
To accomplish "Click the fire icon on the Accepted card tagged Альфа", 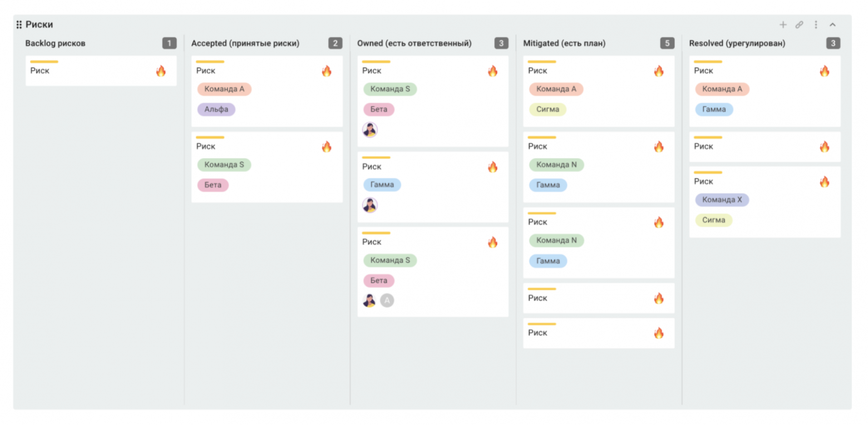I will (327, 71).
